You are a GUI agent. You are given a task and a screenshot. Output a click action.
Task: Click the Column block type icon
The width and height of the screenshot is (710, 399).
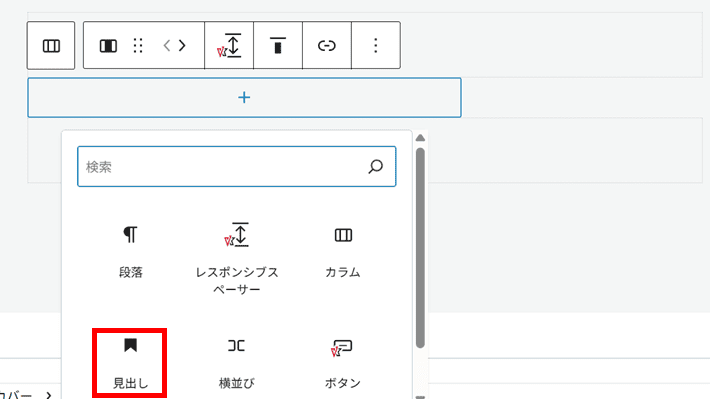[x=108, y=46]
